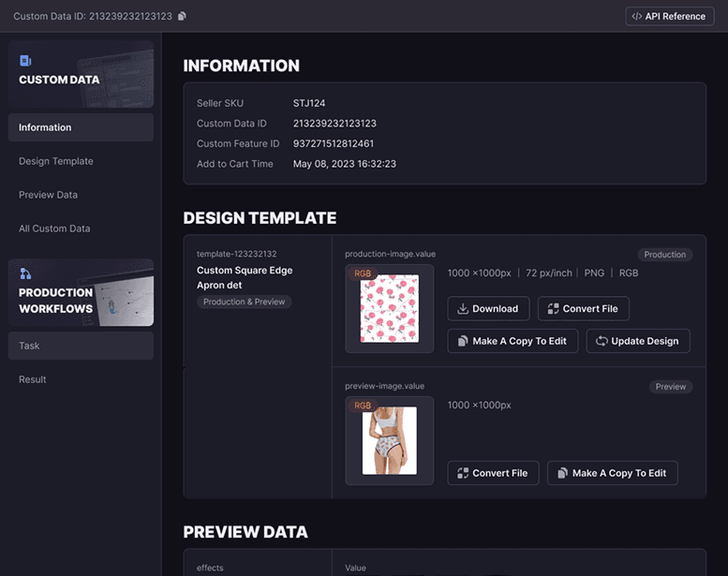The image size is (728, 576).
Task: Click the Production tag label
Action: coord(665,255)
